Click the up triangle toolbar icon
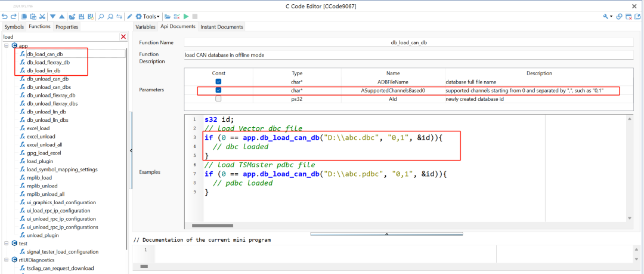 click(61, 17)
